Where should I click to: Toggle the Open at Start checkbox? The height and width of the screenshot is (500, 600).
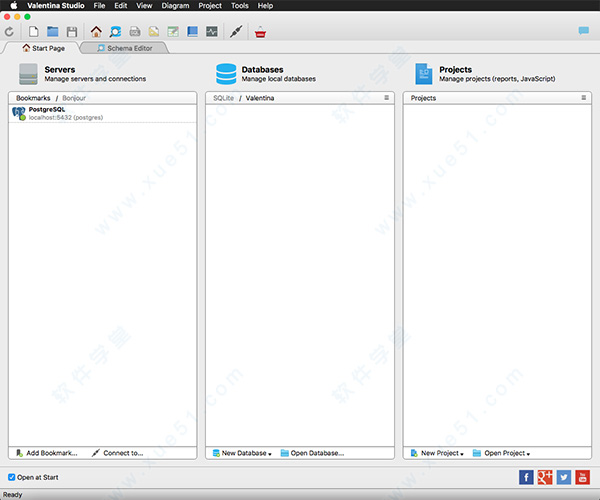coord(11,477)
